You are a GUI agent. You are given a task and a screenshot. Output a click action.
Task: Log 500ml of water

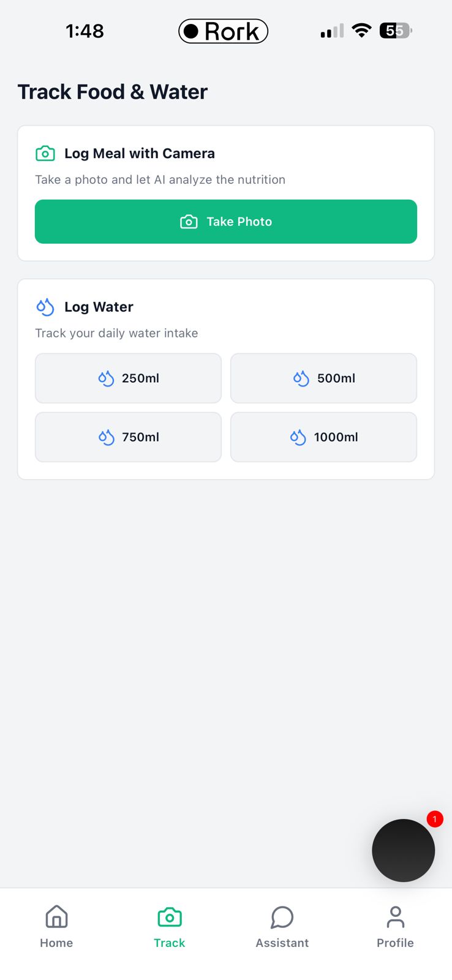pyautogui.click(x=323, y=379)
